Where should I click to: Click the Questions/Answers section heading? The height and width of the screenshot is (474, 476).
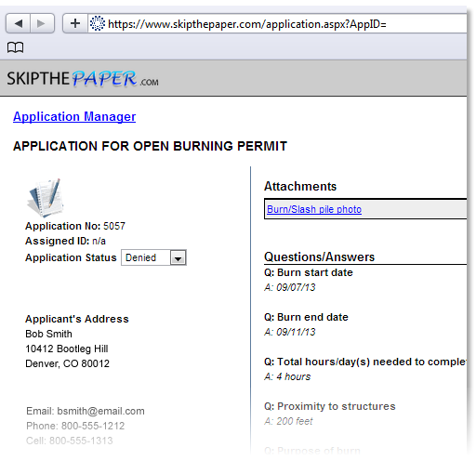point(319,257)
